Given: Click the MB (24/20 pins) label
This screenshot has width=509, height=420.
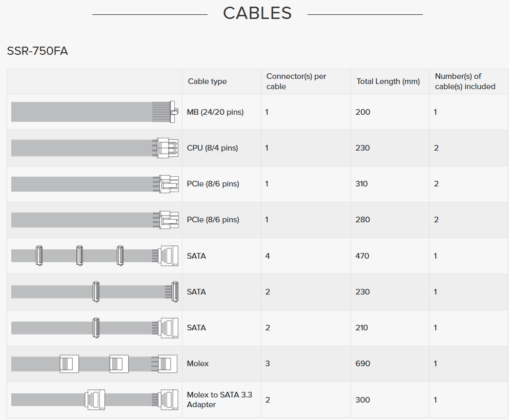Looking at the screenshot, I should pos(215,112).
